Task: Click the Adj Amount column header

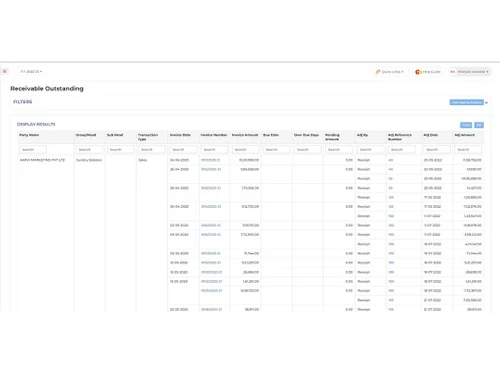Action: point(465,135)
